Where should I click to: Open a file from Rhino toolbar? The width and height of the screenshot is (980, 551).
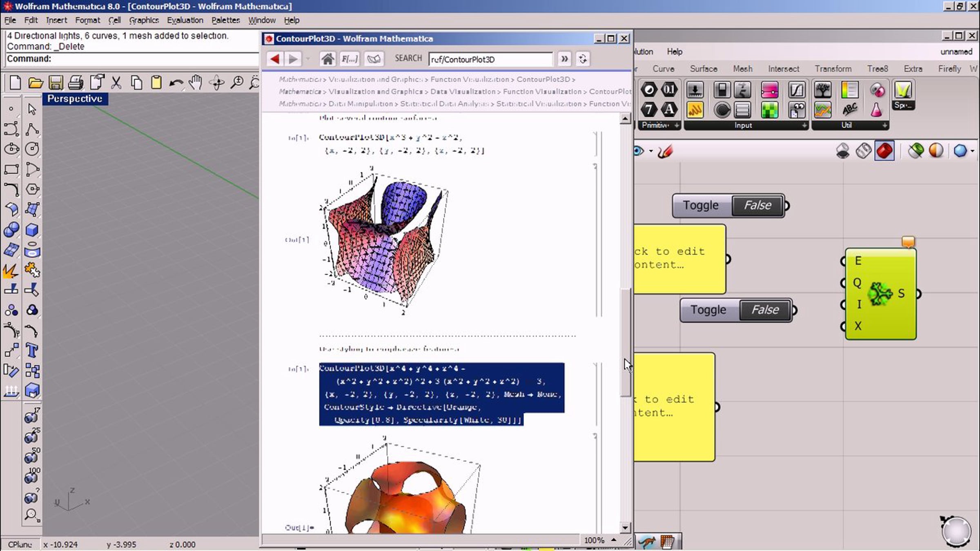tap(36, 83)
